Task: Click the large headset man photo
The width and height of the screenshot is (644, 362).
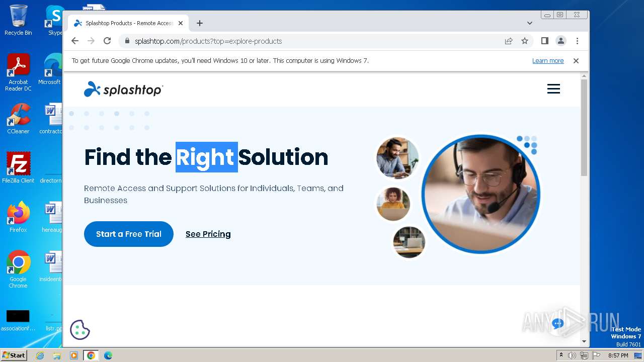Action: pyautogui.click(x=481, y=194)
